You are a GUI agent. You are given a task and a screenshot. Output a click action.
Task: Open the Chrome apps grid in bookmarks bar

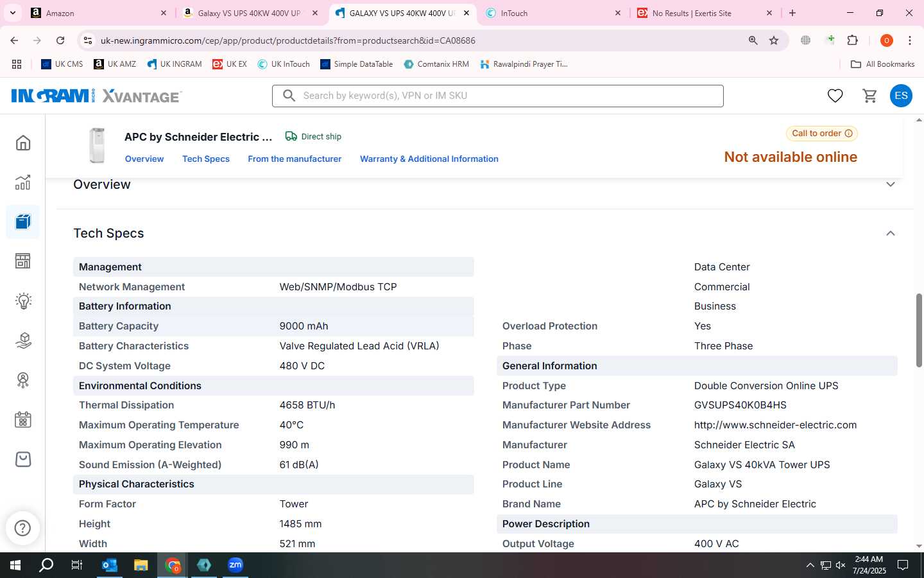click(x=17, y=64)
